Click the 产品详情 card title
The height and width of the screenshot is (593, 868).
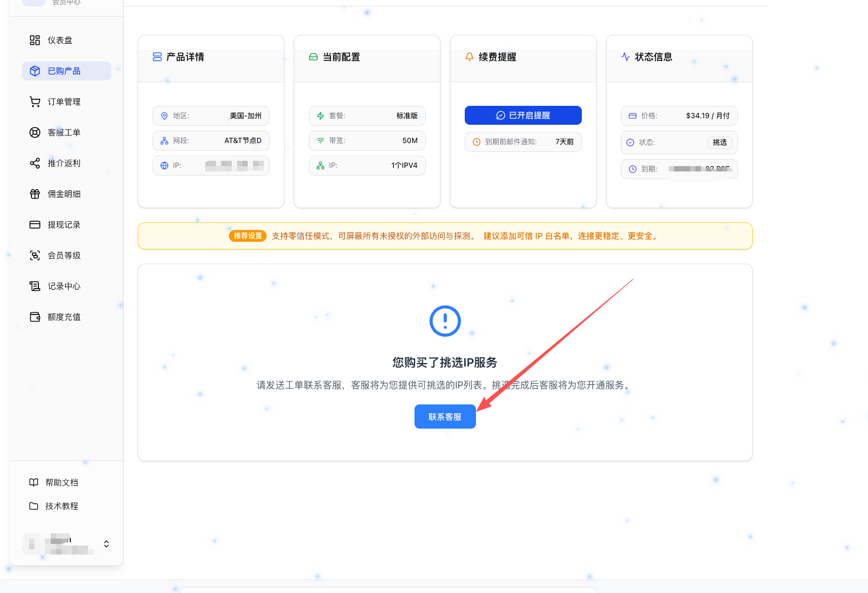coord(185,57)
